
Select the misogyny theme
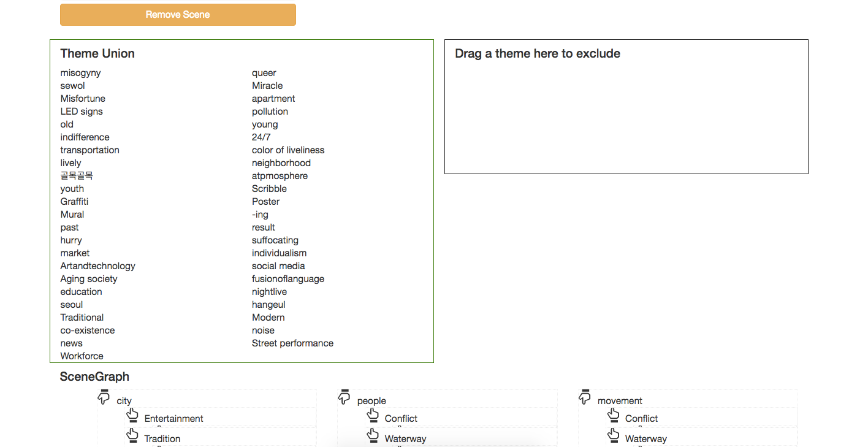coord(80,73)
